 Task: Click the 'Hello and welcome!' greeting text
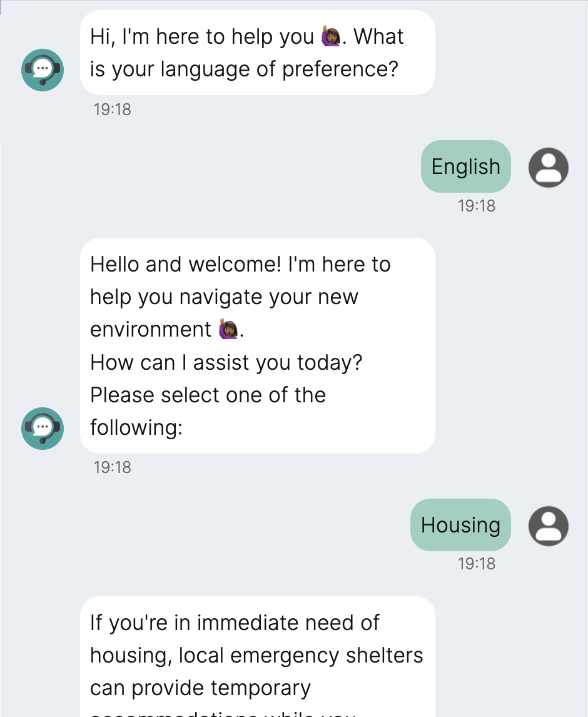[x=186, y=265]
